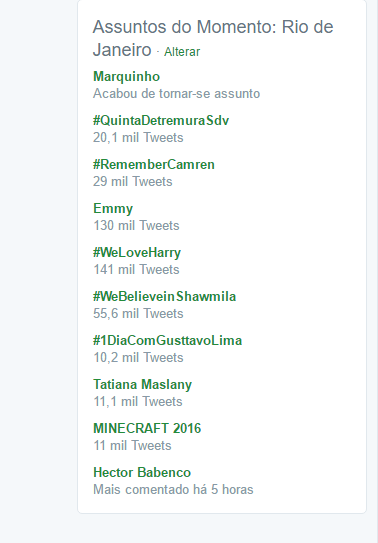Image resolution: width=378 pixels, height=543 pixels.
Task: Select the Emmy trending topic
Action: [113, 208]
